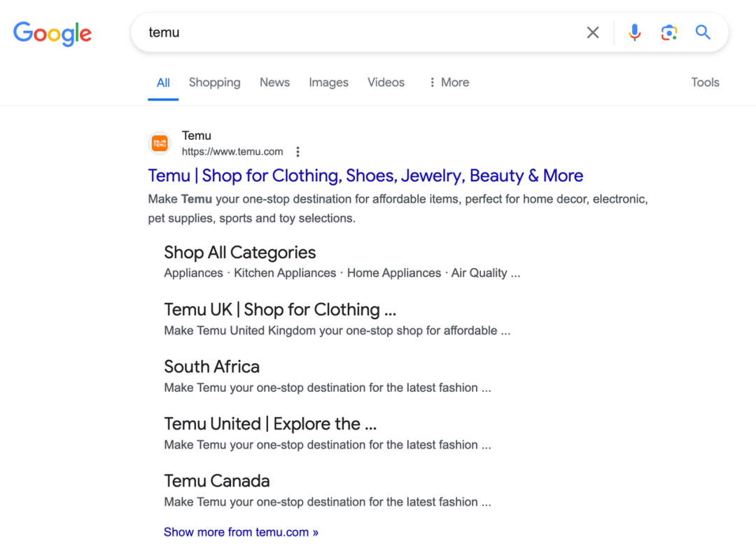
Task: Open the Tools options
Action: [x=705, y=83]
